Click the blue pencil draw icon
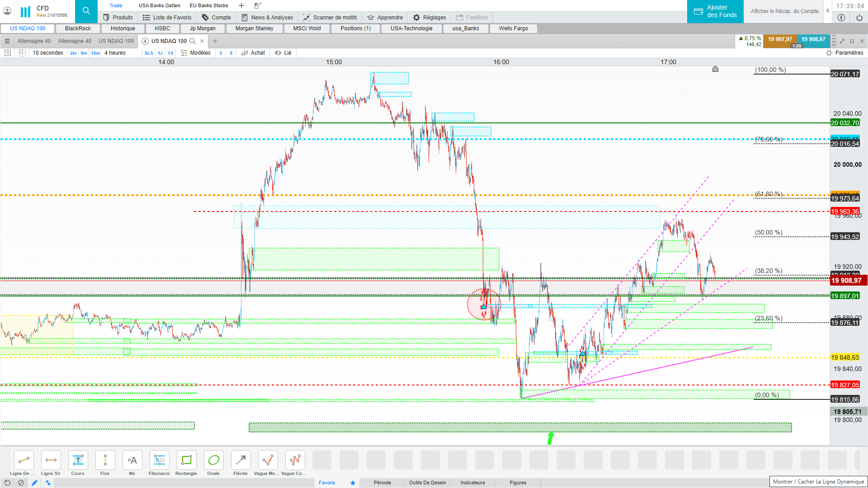The width and height of the screenshot is (868, 488). (x=34, y=483)
